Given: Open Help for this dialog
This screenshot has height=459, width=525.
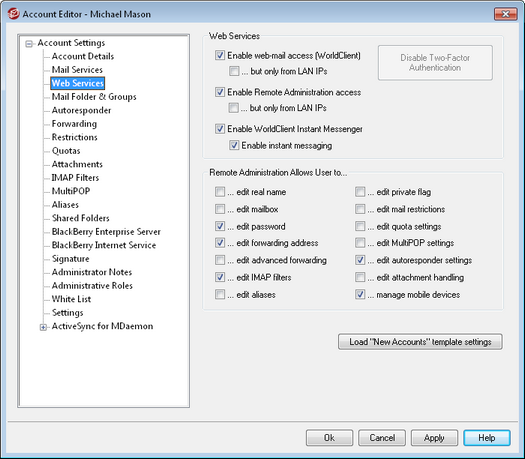Looking at the screenshot, I should 487,438.
